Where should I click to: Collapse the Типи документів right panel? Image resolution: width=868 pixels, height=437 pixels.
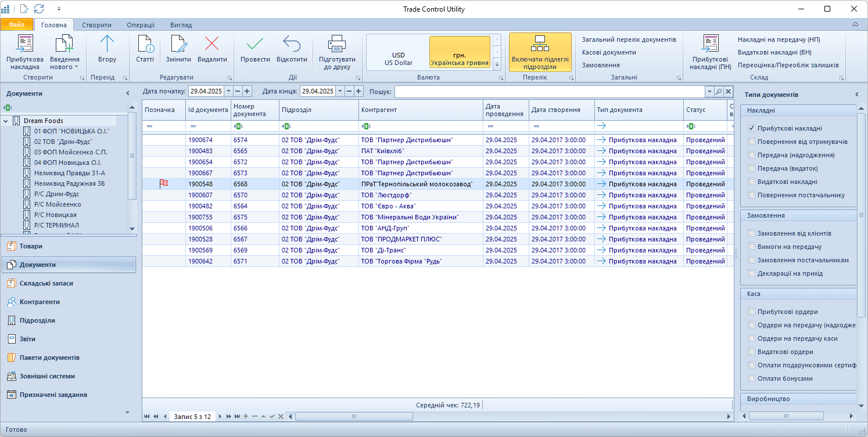pyautogui.click(x=856, y=95)
